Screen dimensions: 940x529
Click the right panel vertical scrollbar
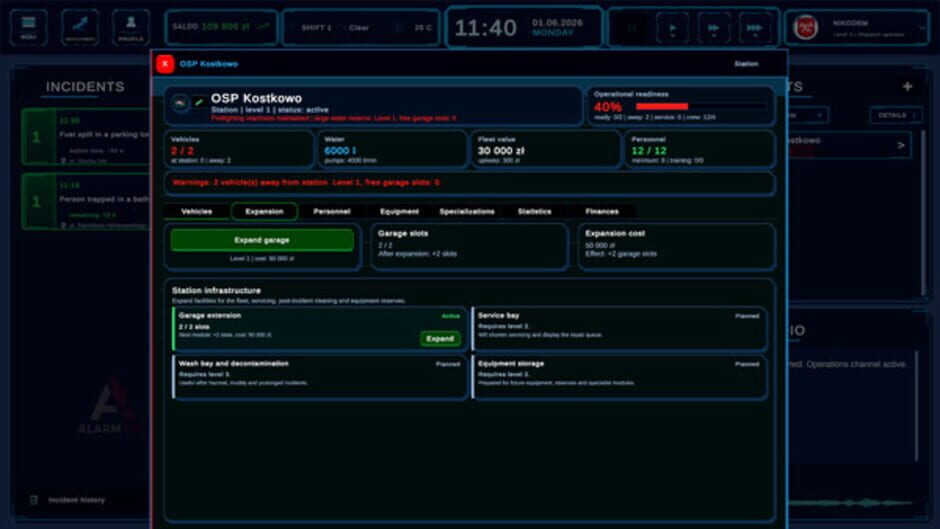coord(924,213)
